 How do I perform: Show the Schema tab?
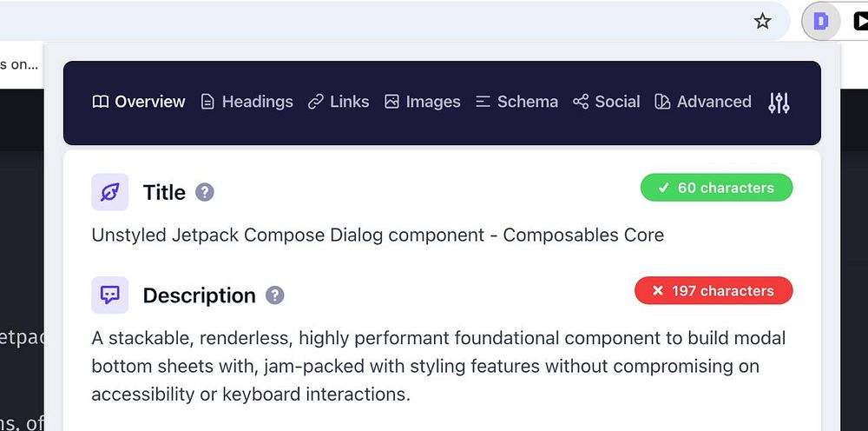pyautogui.click(x=516, y=102)
